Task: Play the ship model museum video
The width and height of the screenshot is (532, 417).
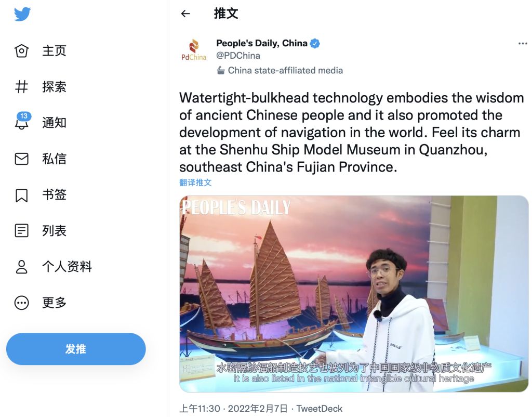Action: point(354,294)
